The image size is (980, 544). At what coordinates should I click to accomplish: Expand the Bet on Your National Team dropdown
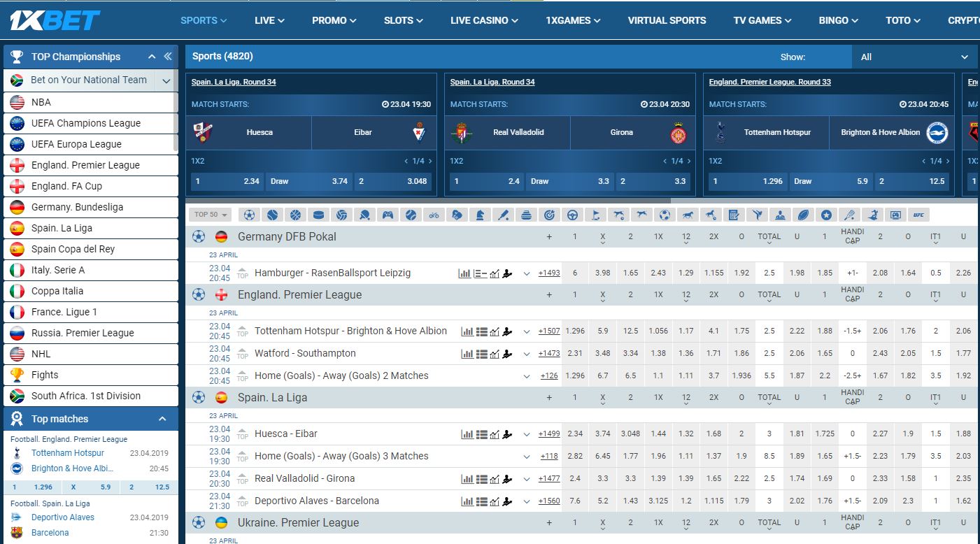166,81
